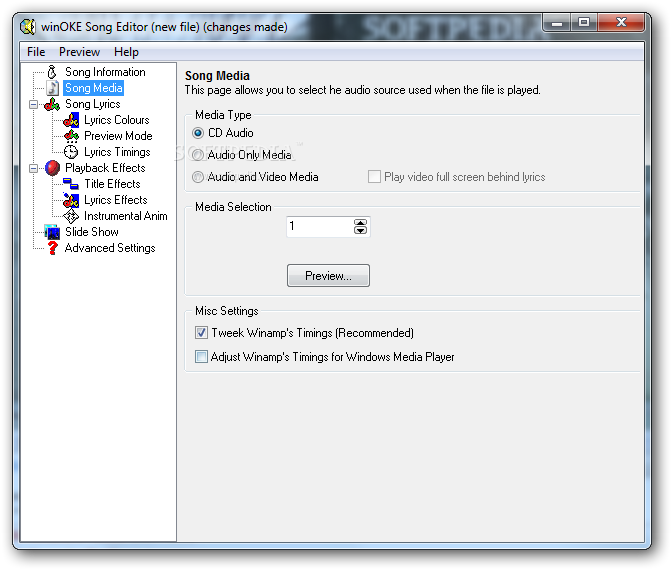Decrease the Media Selection track number
The height and width of the screenshot is (570, 672).
tap(360, 230)
